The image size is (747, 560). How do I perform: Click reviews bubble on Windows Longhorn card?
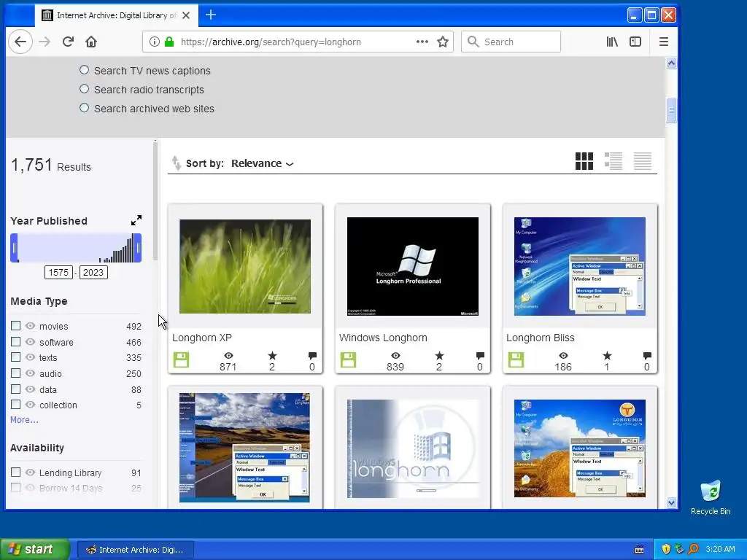[480, 356]
